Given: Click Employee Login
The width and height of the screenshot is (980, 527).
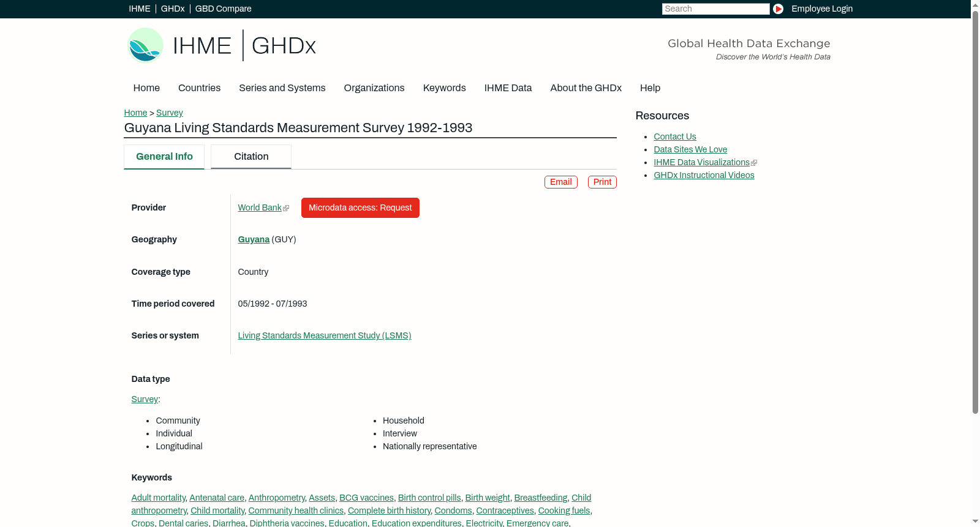Looking at the screenshot, I should pyautogui.click(x=822, y=9).
